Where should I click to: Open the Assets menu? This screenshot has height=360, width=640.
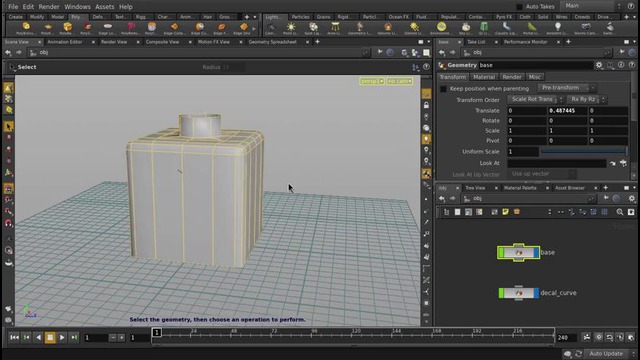(104, 7)
